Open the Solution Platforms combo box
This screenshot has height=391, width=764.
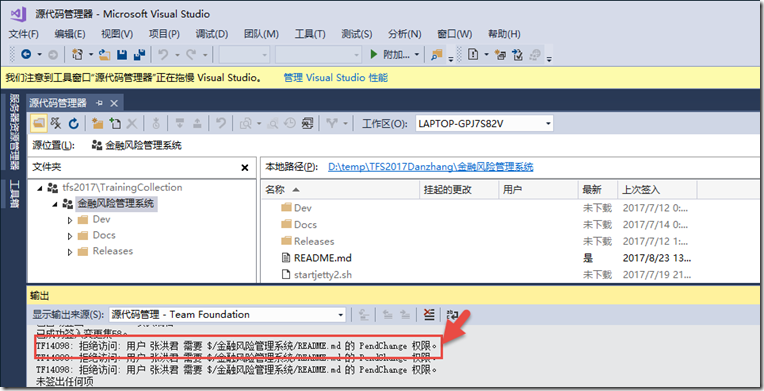(318, 55)
